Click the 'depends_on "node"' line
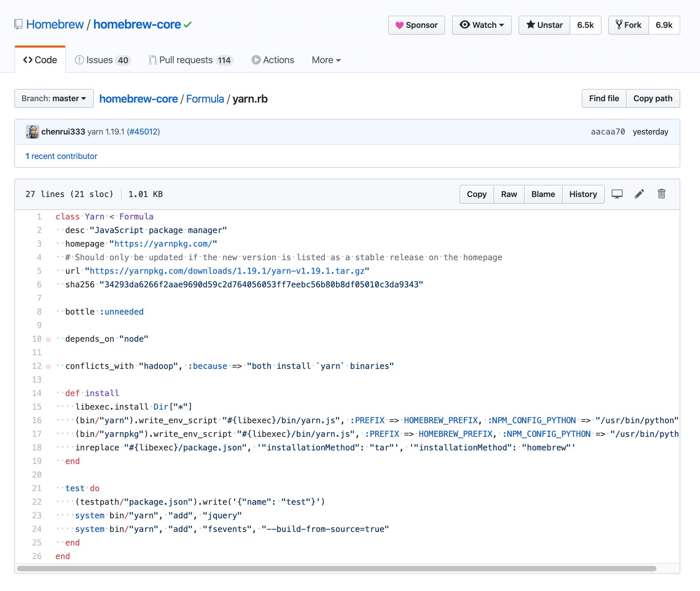Image resolution: width=700 pixels, height=591 pixels. click(x=107, y=339)
